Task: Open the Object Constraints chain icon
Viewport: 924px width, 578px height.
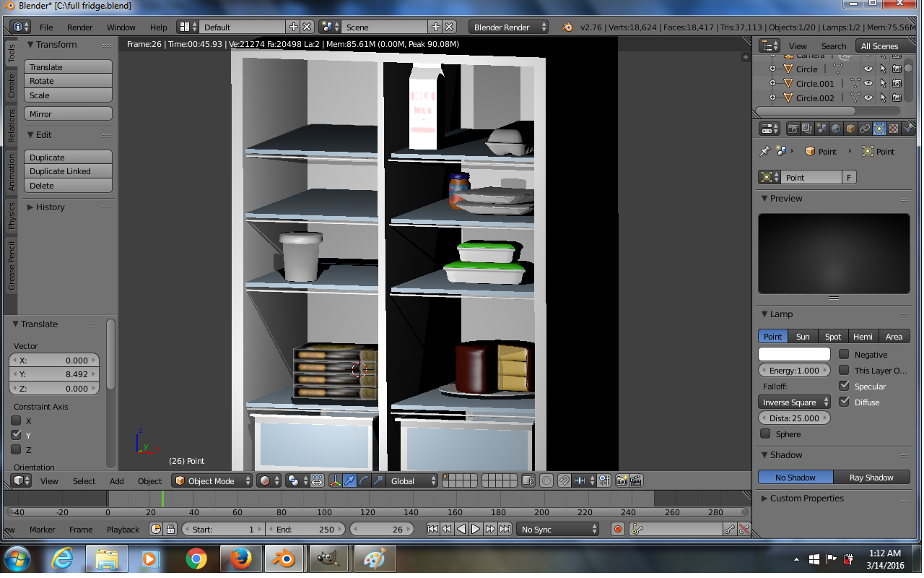Action: click(x=865, y=129)
